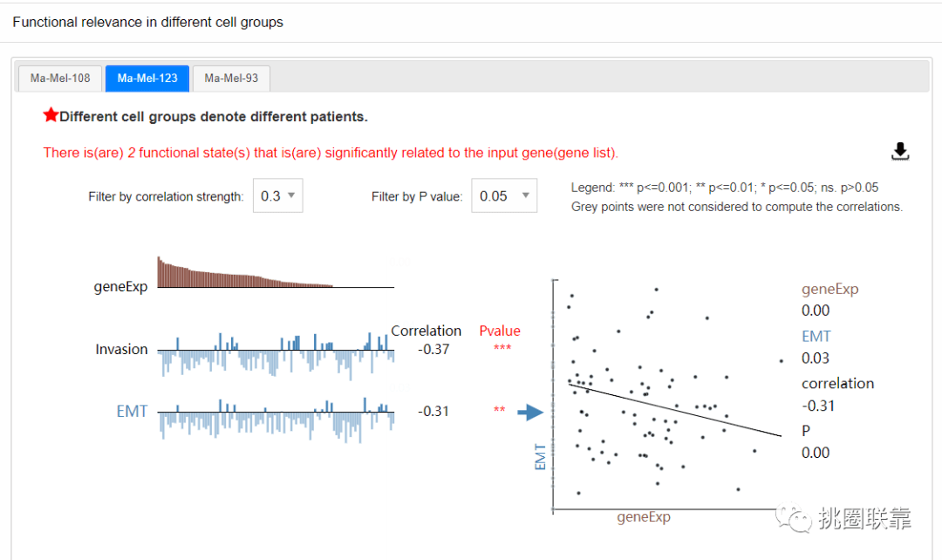
Task: Click the Invasion three-star P value
Action: tap(502, 349)
